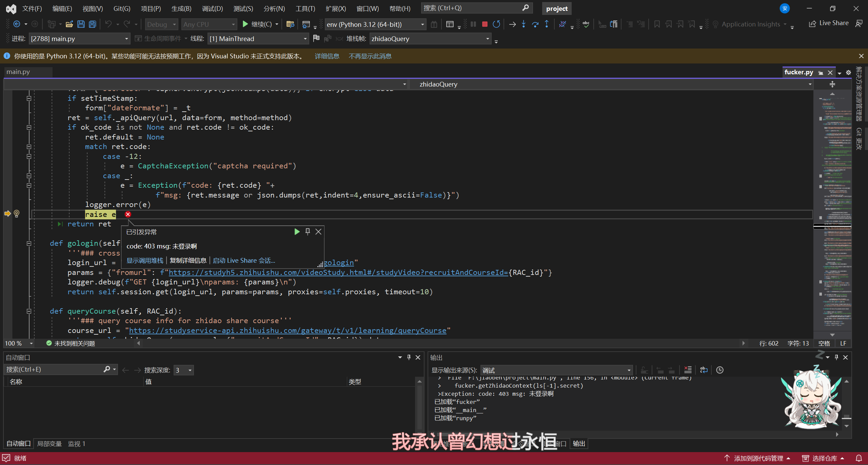Open the editor zoom control showing 100%

[x=19, y=343]
